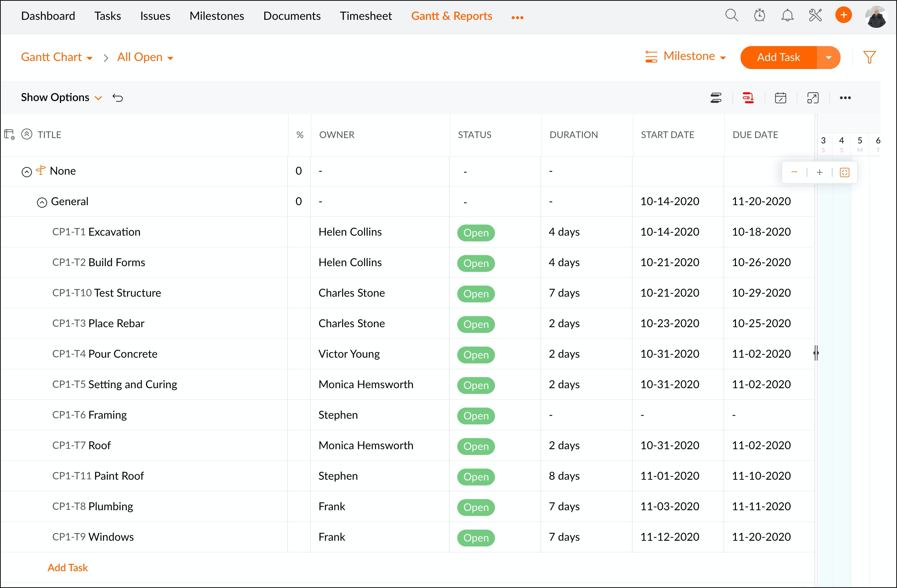The height and width of the screenshot is (588, 897).
Task: Click the calendar icon in the Gantt toolbar
Action: [780, 98]
